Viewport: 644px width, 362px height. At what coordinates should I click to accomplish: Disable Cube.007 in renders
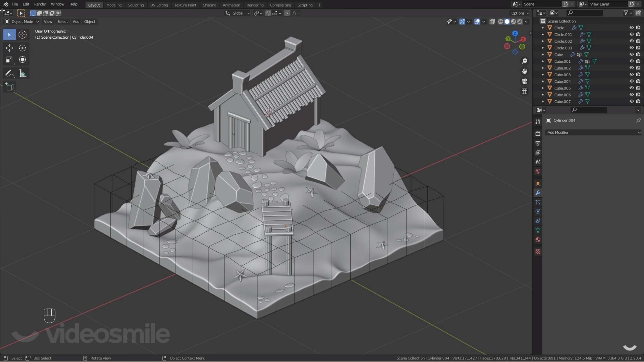coord(638,102)
